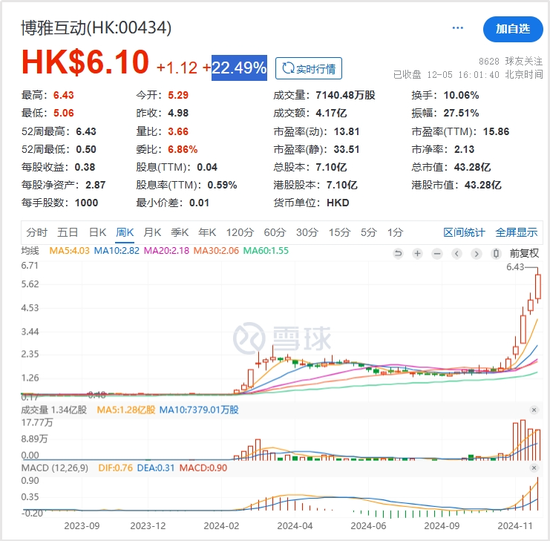This screenshot has width=550, height=541.
Task: Click the 全屏显示 fullscreen link
Action: pos(516,232)
